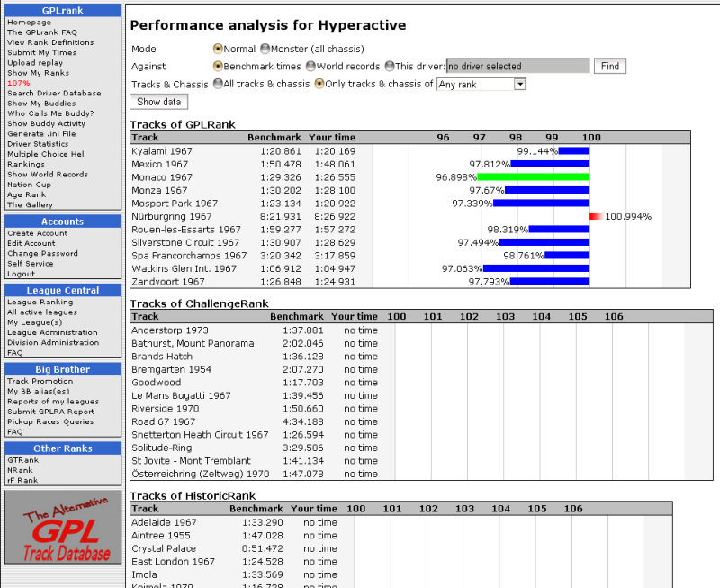Click the Find button
The image size is (720, 588).
[x=610, y=66]
